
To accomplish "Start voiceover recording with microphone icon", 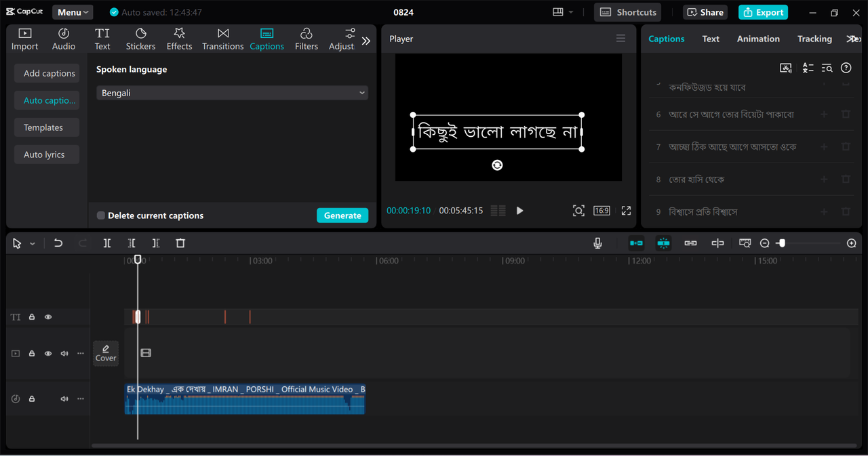I will (597, 243).
